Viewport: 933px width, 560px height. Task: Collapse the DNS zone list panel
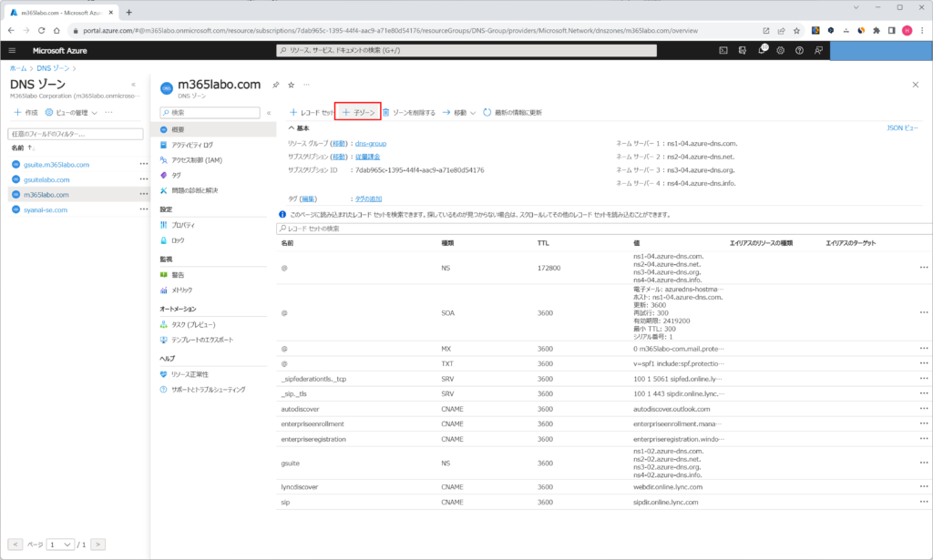133,85
